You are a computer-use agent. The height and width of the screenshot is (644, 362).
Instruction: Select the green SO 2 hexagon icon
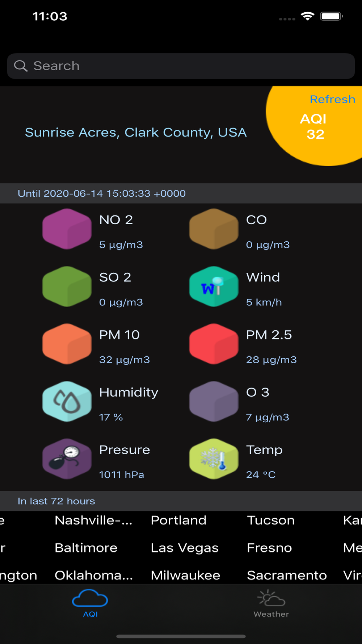coord(67,287)
